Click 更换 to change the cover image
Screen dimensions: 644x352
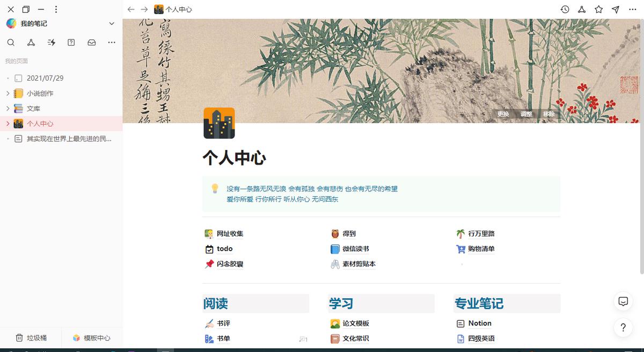coord(503,114)
